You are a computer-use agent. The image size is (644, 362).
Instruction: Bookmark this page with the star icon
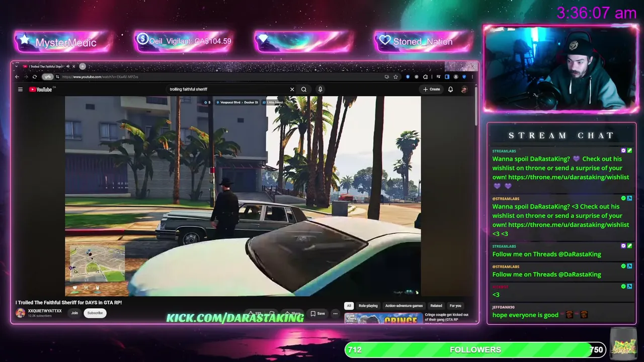point(396,77)
